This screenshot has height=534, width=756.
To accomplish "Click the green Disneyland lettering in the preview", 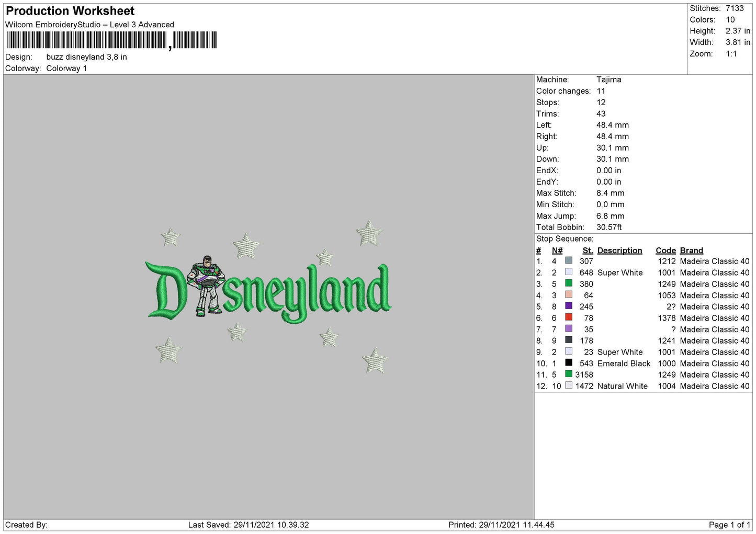I will (x=268, y=290).
